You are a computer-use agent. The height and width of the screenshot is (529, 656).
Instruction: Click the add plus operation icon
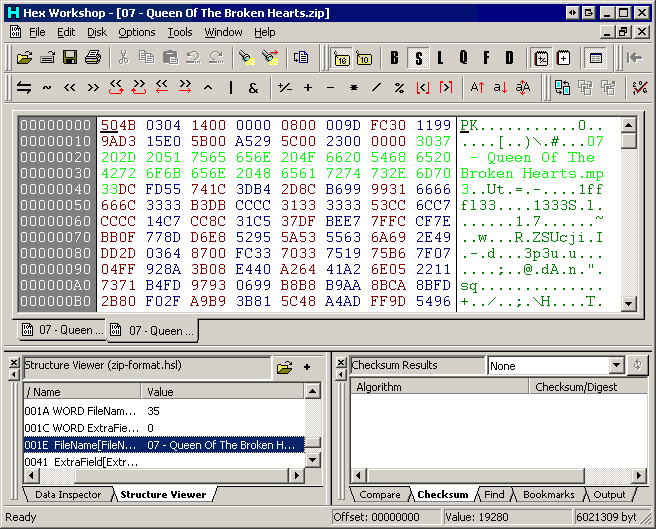click(308, 87)
